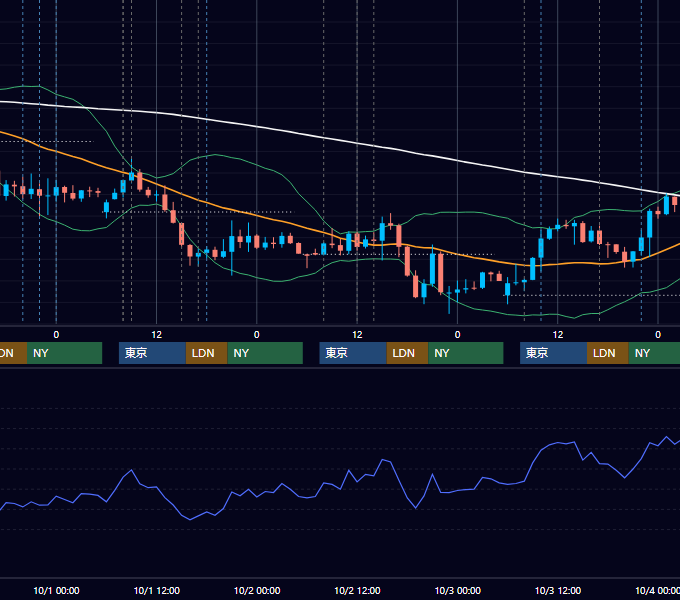Select the 東京 session block on 10/2
This screenshot has width=680, height=600.
point(353,353)
